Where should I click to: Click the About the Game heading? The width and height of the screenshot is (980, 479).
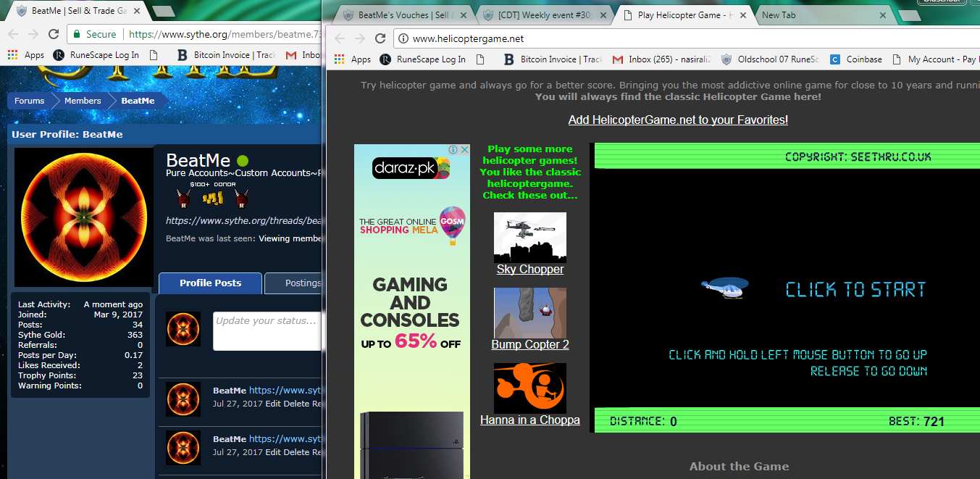pyautogui.click(x=739, y=467)
